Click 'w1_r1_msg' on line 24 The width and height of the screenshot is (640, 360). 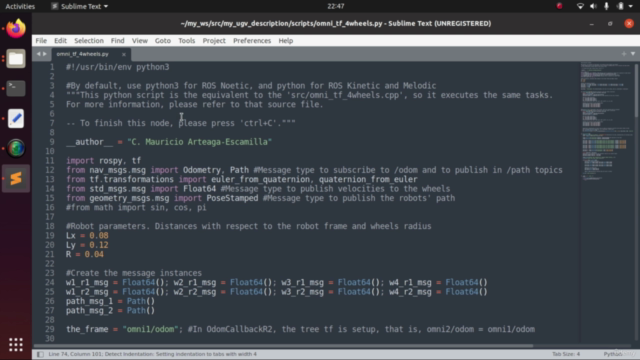[87, 282]
